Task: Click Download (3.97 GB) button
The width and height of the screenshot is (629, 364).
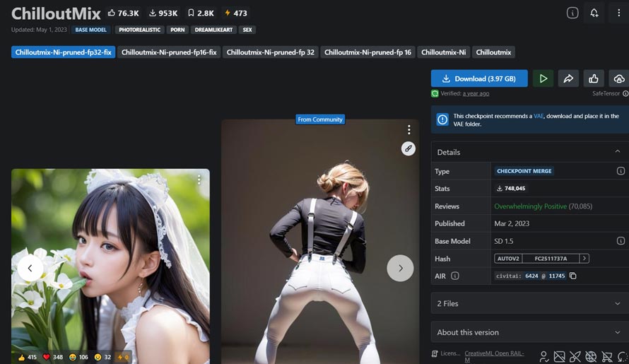Action: pyautogui.click(x=479, y=78)
